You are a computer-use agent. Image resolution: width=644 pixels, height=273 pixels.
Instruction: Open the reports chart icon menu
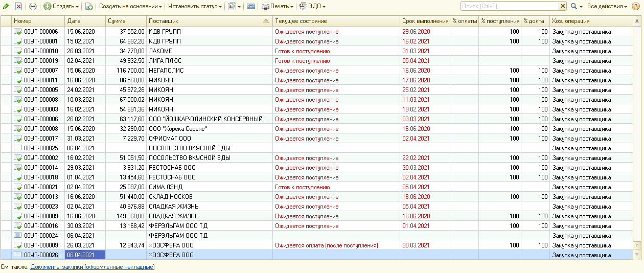(234, 6)
